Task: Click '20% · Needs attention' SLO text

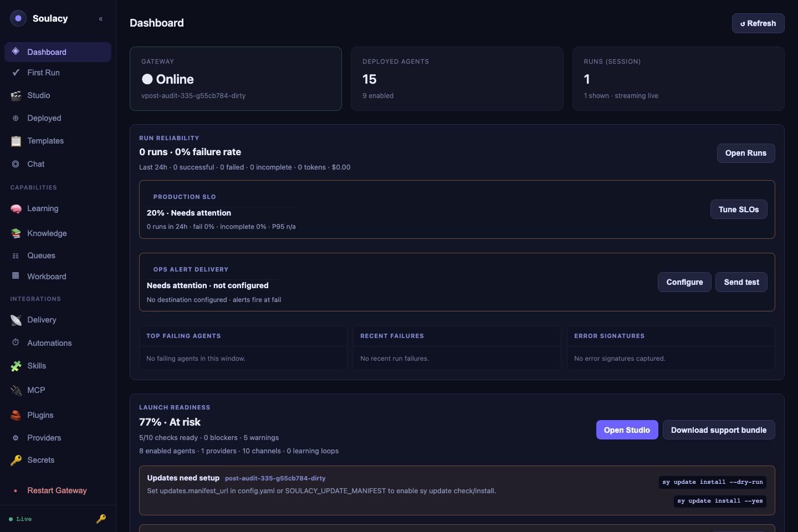Action: tap(189, 213)
